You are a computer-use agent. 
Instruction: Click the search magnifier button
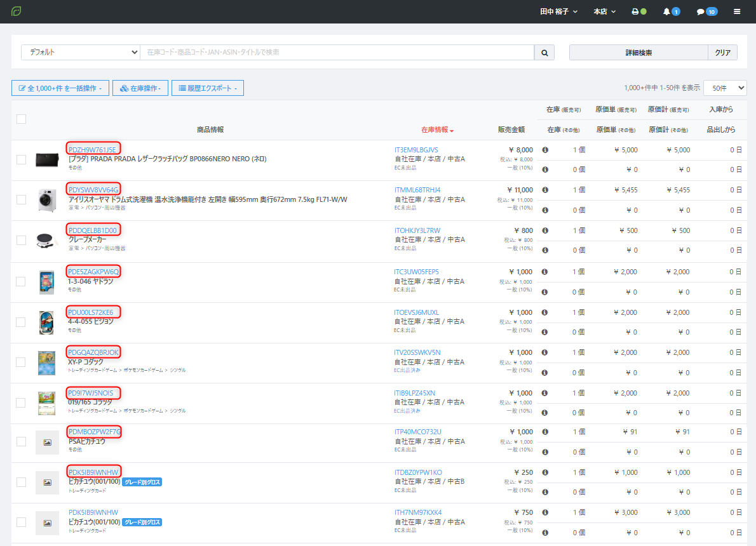pos(544,53)
